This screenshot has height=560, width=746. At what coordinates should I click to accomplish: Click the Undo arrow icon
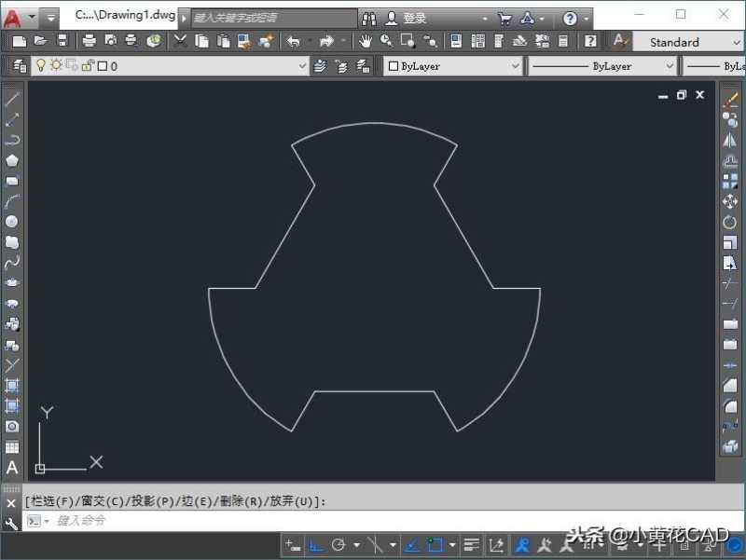(292, 41)
